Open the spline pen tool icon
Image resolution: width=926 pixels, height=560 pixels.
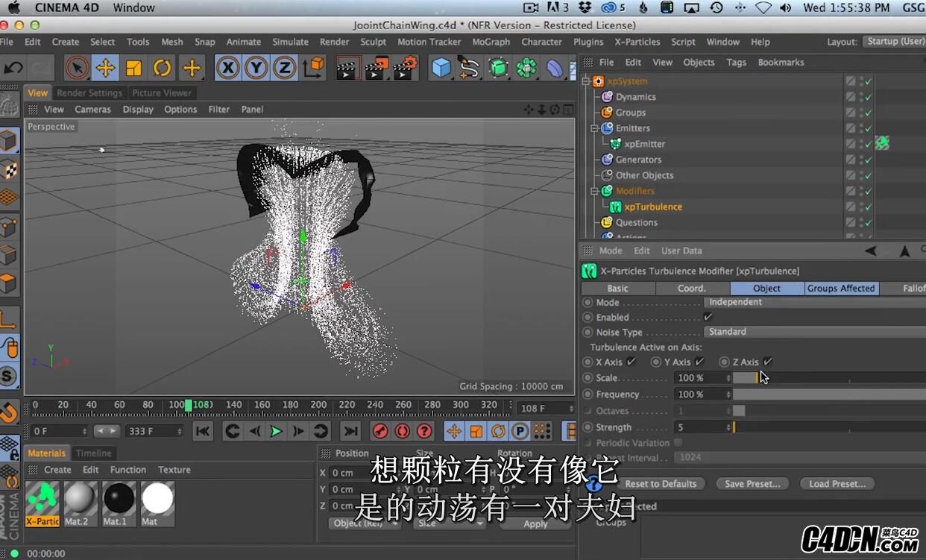[469, 69]
